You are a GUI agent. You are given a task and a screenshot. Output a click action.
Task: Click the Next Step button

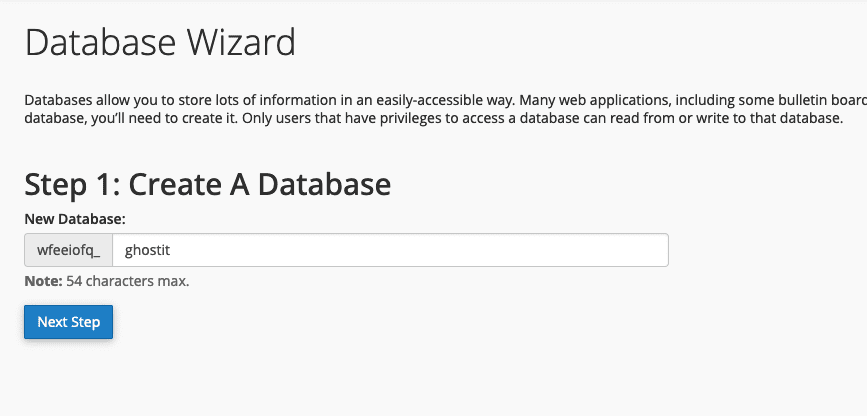[68, 322]
